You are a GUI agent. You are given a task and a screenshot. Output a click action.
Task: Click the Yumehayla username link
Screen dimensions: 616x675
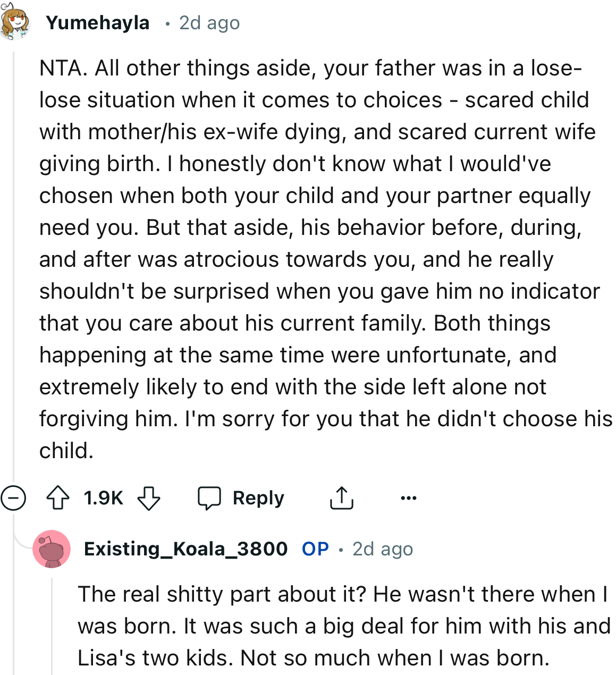98,23
